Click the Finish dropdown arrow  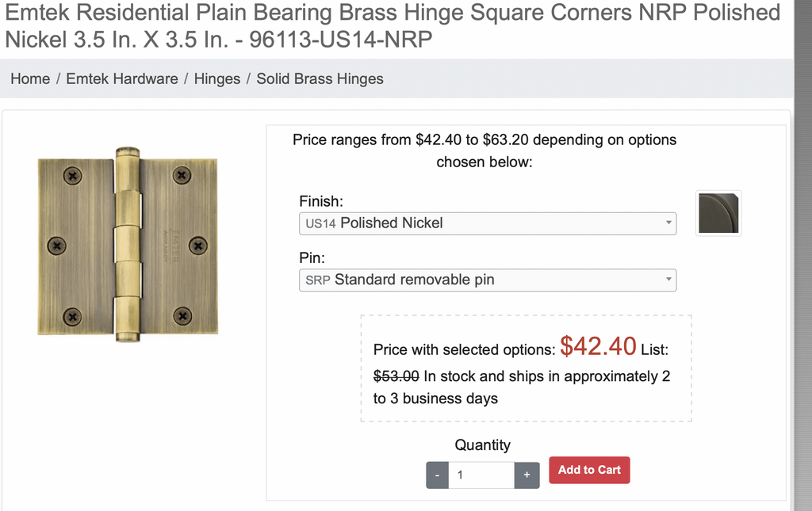click(668, 223)
